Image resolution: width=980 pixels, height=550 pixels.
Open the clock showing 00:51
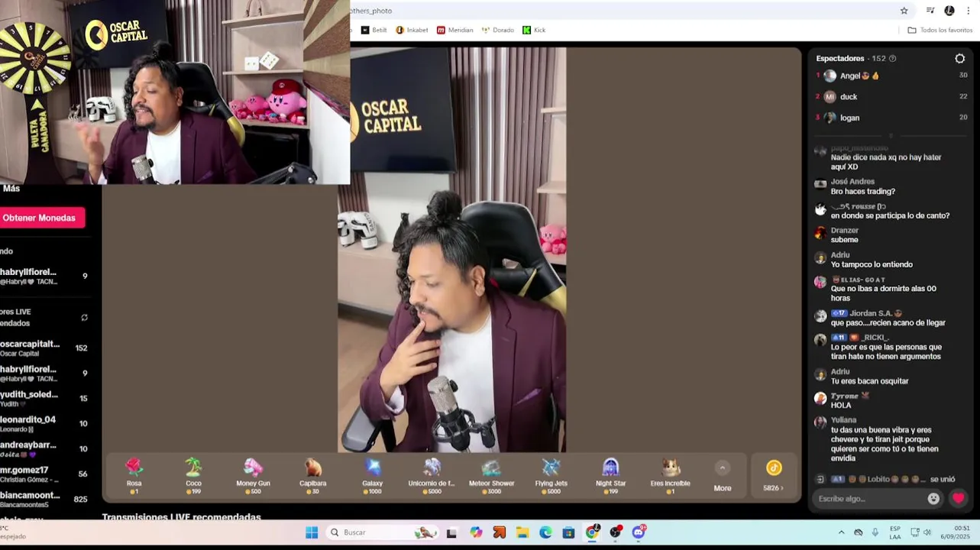(956, 532)
